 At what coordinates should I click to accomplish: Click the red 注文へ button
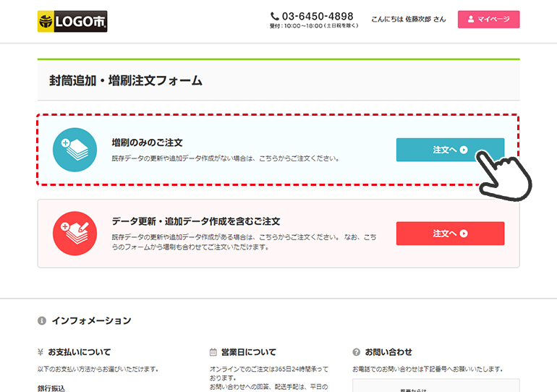450,234
